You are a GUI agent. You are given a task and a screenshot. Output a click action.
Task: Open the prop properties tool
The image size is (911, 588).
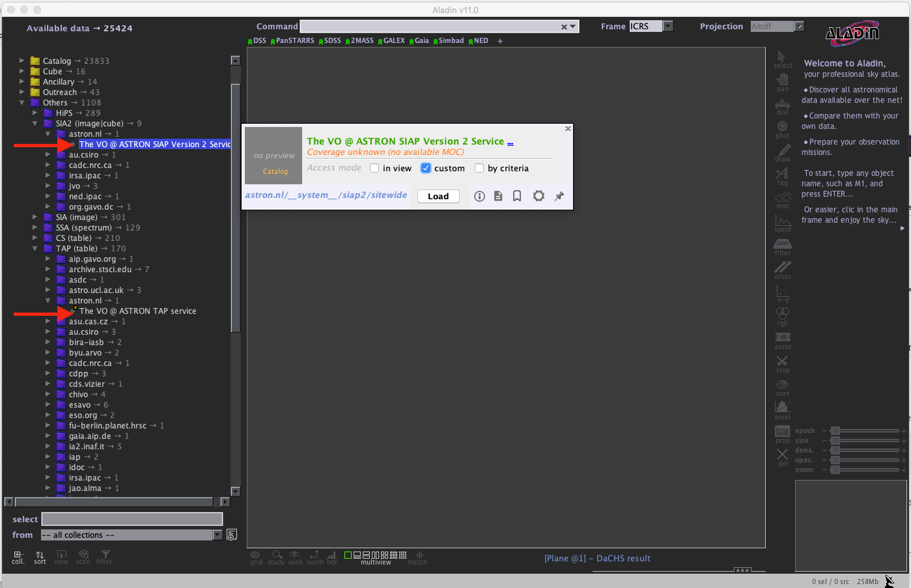783,435
